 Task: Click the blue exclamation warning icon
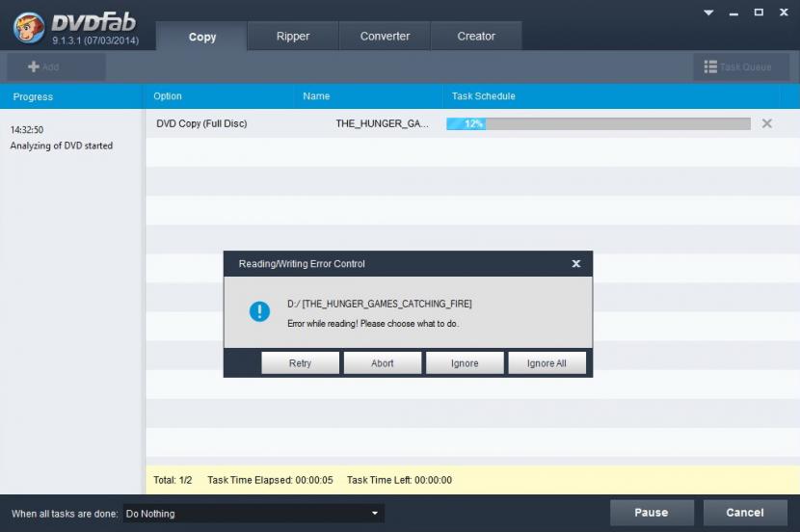click(x=259, y=311)
